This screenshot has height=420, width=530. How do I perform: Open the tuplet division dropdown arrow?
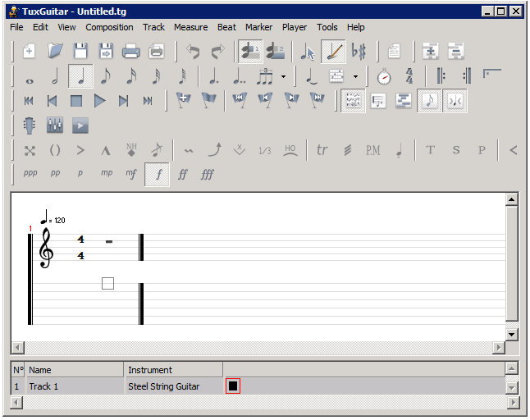[284, 77]
